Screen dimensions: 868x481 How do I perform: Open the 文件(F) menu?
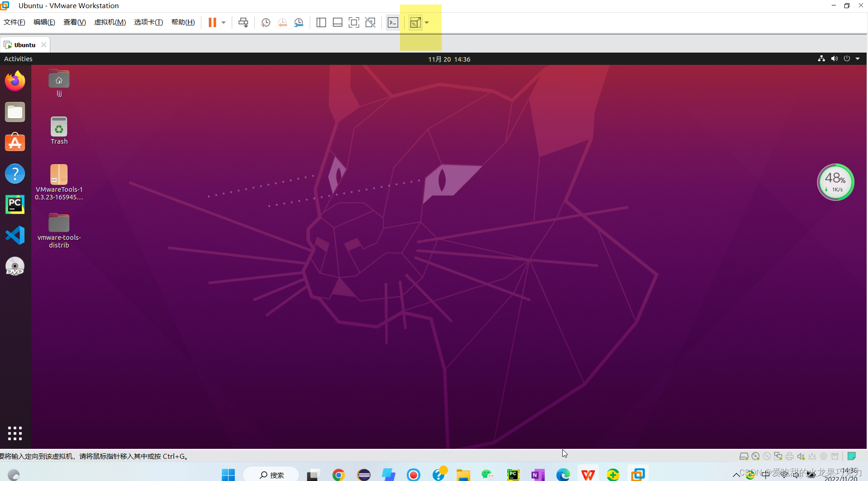[x=15, y=22]
